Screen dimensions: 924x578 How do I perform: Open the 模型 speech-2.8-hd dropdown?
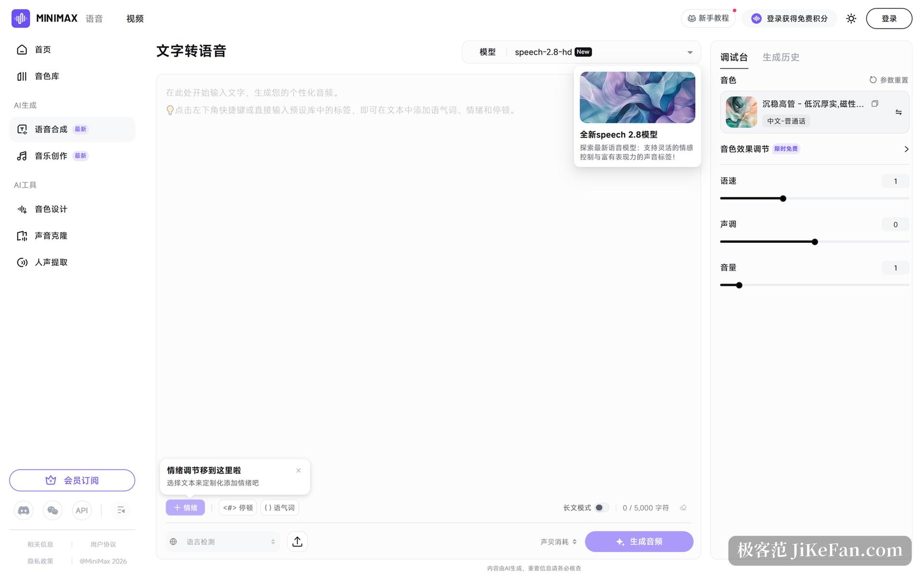(581, 52)
